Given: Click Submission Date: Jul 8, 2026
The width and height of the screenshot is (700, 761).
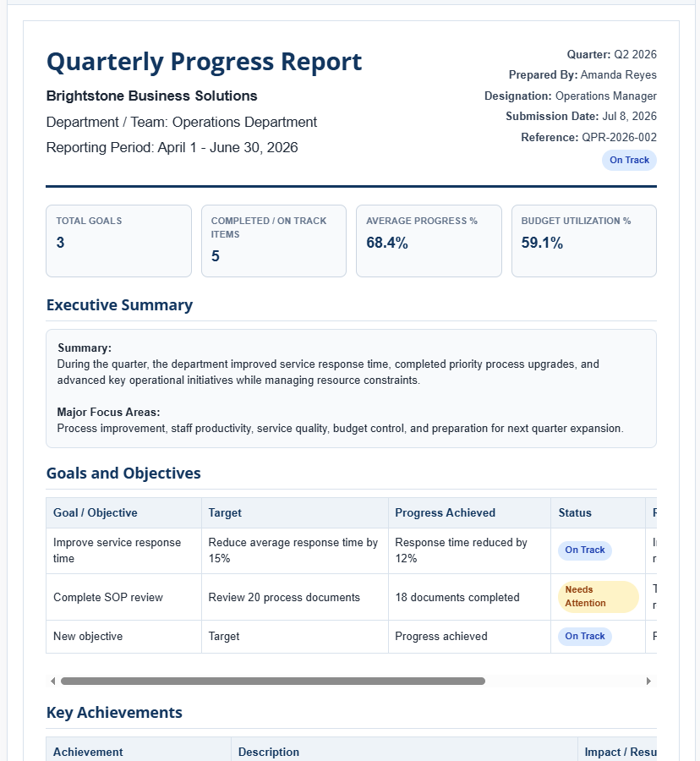Looking at the screenshot, I should 581,117.
